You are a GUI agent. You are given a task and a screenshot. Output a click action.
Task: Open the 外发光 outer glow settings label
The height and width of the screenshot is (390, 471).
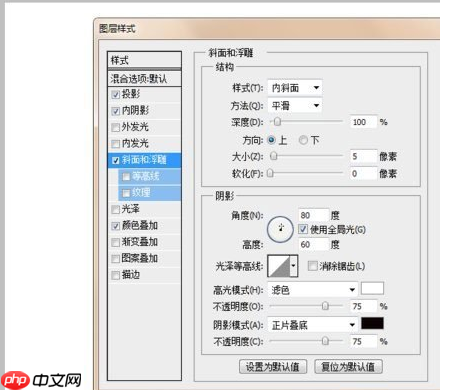pyautogui.click(x=135, y=127)
